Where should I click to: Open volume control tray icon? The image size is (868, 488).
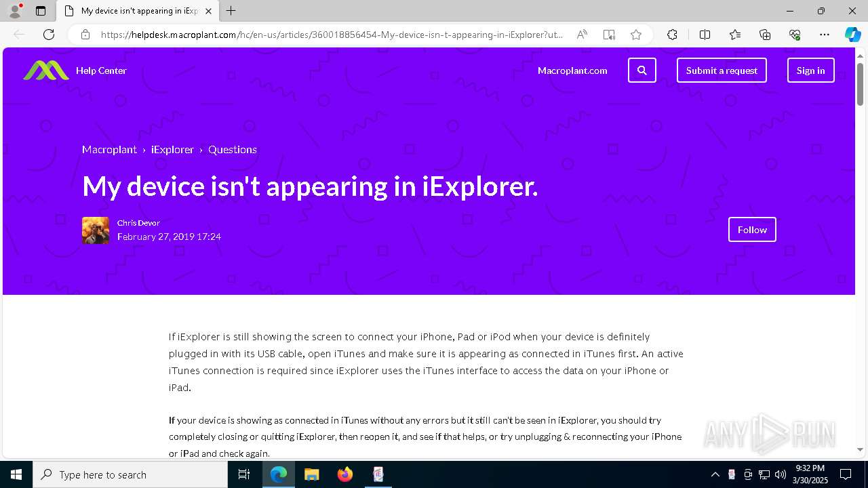[781, 474]
